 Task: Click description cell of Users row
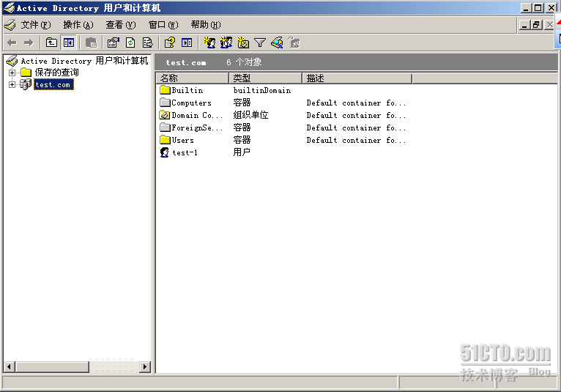coord(356,140)
